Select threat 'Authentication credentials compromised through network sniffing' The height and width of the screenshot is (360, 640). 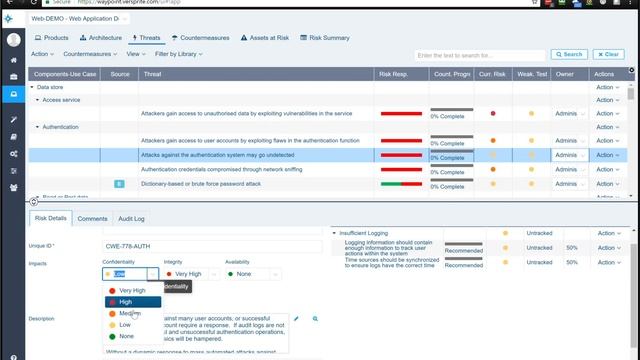point(222,169)
